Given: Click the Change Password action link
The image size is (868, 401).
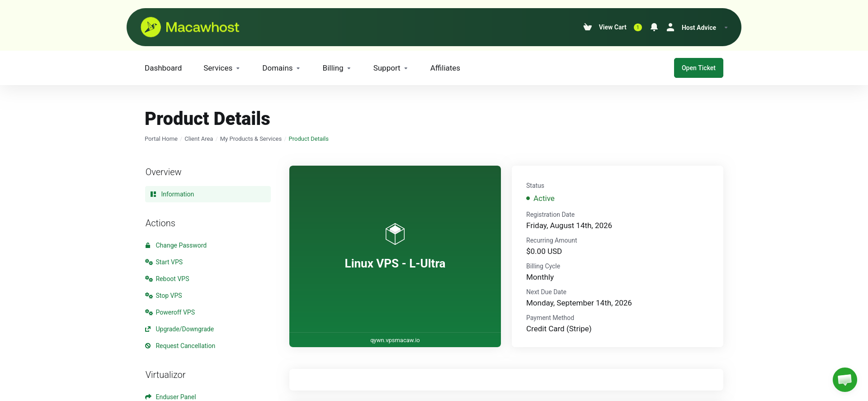Looking at the screenshot, I should 181,245.
